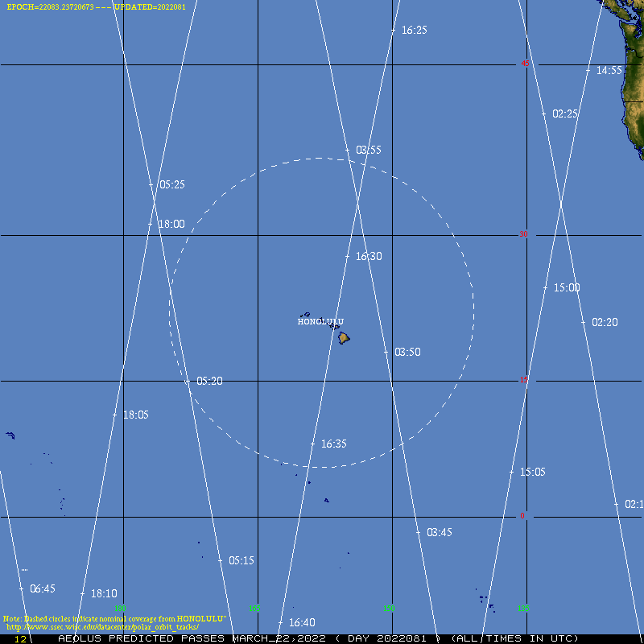Click the EPOCH=22083.23720673 text
This screenshot has width=644, height=644.
50,7
